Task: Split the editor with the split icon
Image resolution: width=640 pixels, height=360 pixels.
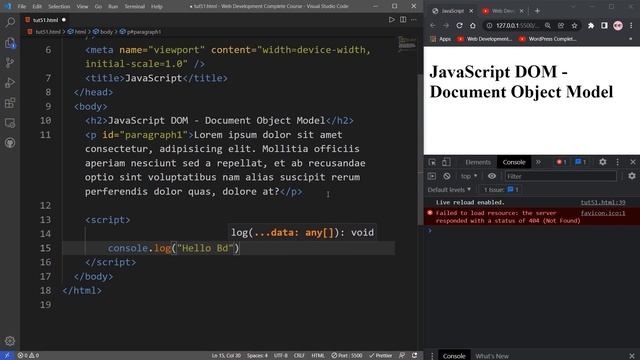Action: click(x=403, y=20)
